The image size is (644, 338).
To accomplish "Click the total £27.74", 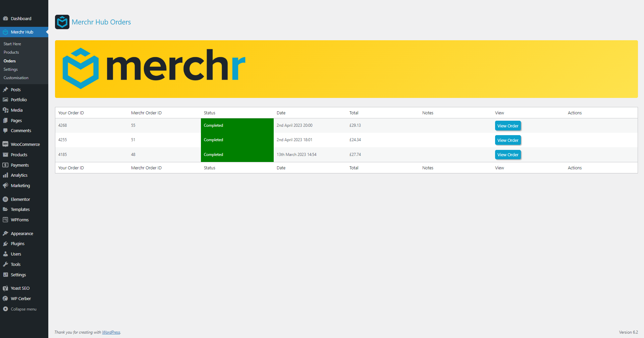I will pos(355,155).
